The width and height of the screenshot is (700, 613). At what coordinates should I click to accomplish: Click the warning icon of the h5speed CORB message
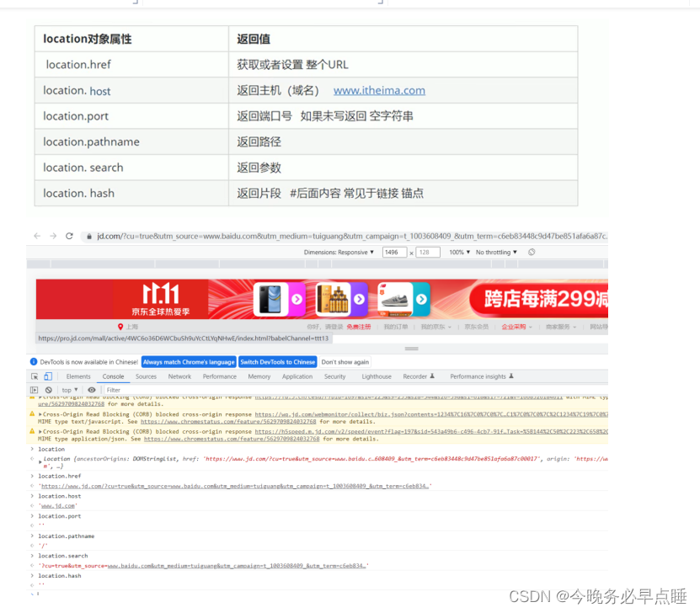point(32,431)
